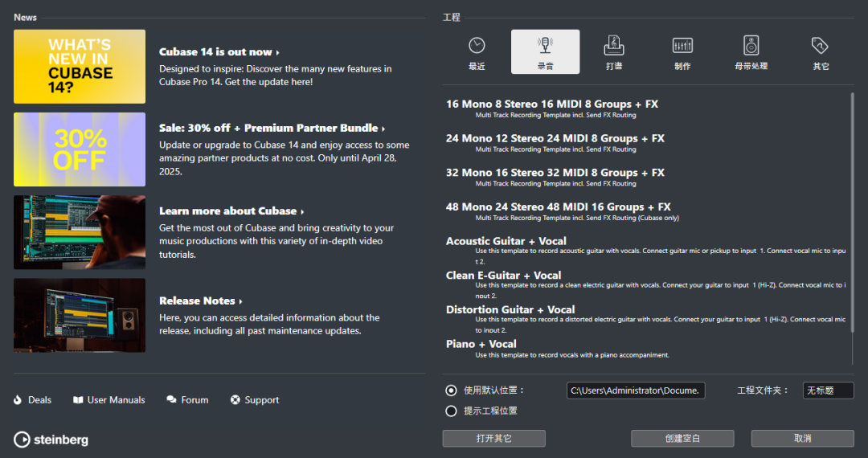
Task: Open User Manuals book icon
Action: [78, 400]
